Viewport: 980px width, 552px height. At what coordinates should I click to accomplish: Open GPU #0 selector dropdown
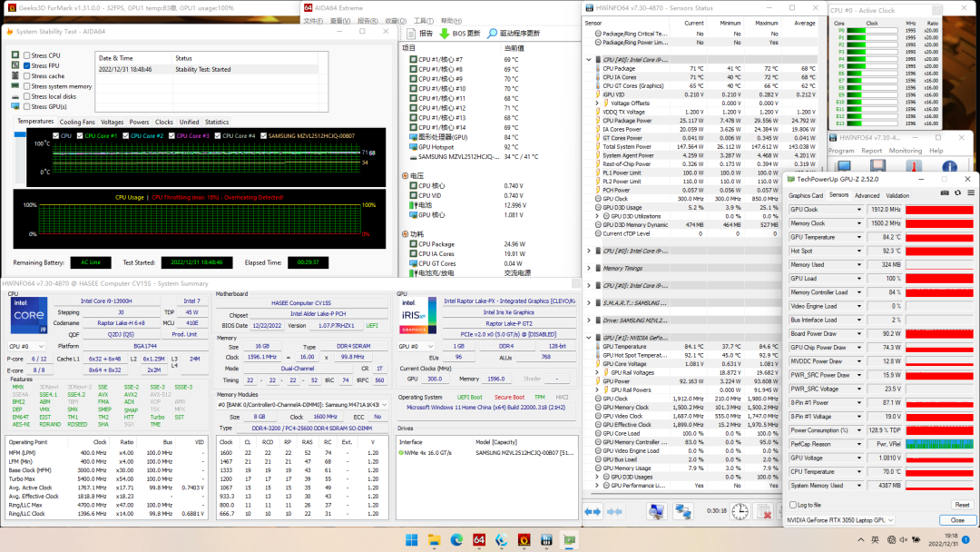tap(416, 346)
